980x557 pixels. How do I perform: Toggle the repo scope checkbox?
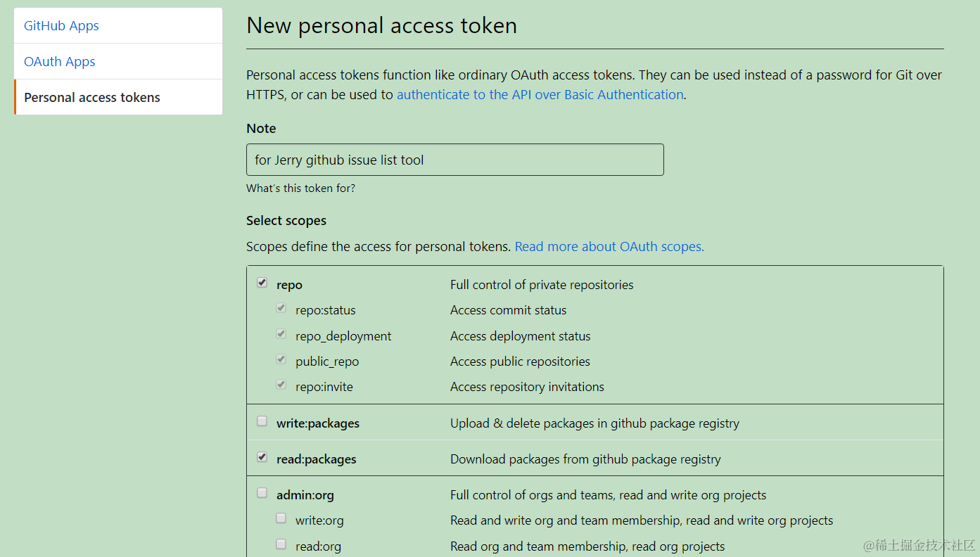[x=262, y=283]
